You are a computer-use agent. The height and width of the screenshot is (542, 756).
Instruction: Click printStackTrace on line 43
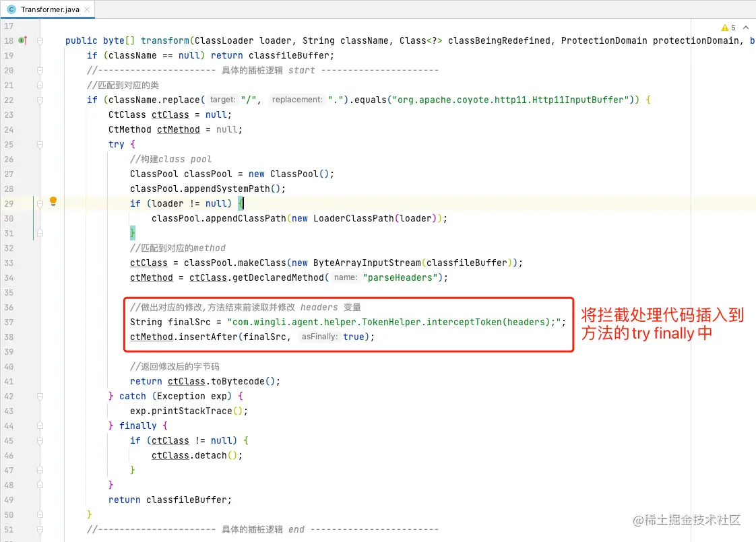pos(192,411)
